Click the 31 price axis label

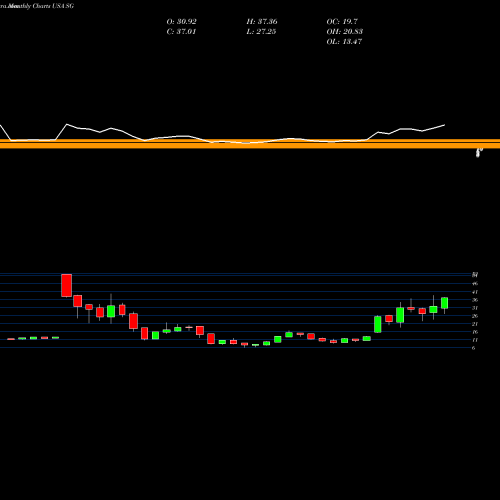pyautogui.click(x=475, y=308)
